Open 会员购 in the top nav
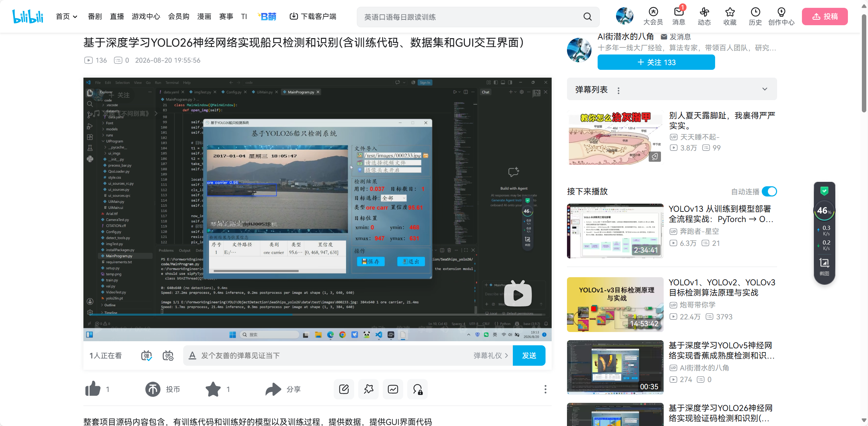This screenshot has height=426, width=868. (178, 16)
